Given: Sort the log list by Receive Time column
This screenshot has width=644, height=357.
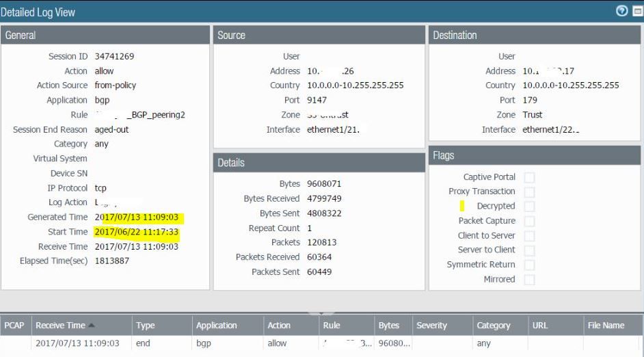Looking at the screenshot, I should coord(61,326).
